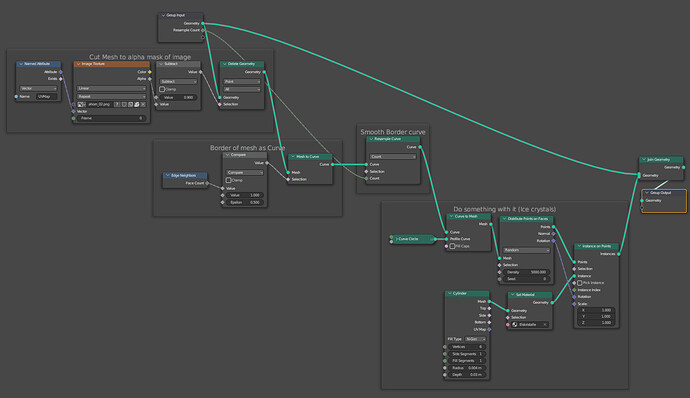
Task: Click the Face Count socket on Edge Neighbors
Action: [207, 183]
